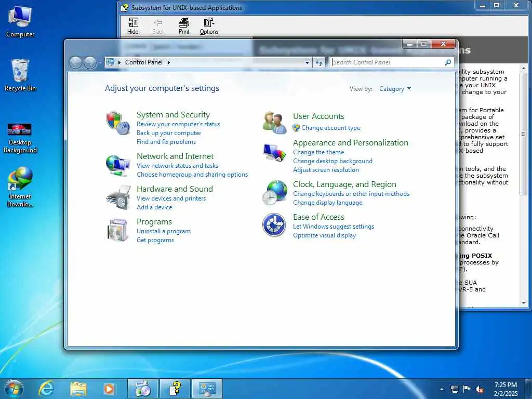Launch Internet Explorer from taskbar
The image size is (532, 399).
tap(46, 389)
